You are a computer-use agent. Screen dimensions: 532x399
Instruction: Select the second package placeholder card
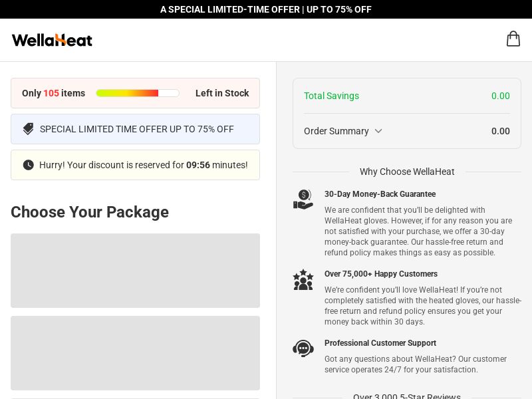coord(135,353)
